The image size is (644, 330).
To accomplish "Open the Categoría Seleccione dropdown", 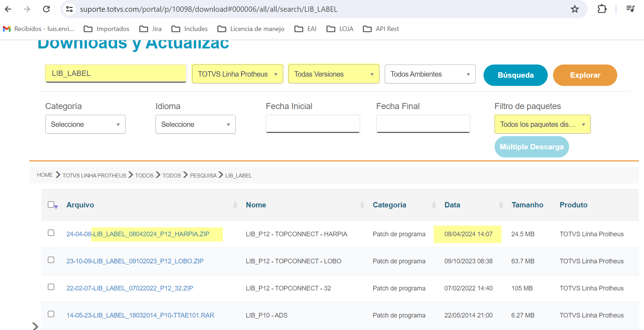I will (85, 124).
